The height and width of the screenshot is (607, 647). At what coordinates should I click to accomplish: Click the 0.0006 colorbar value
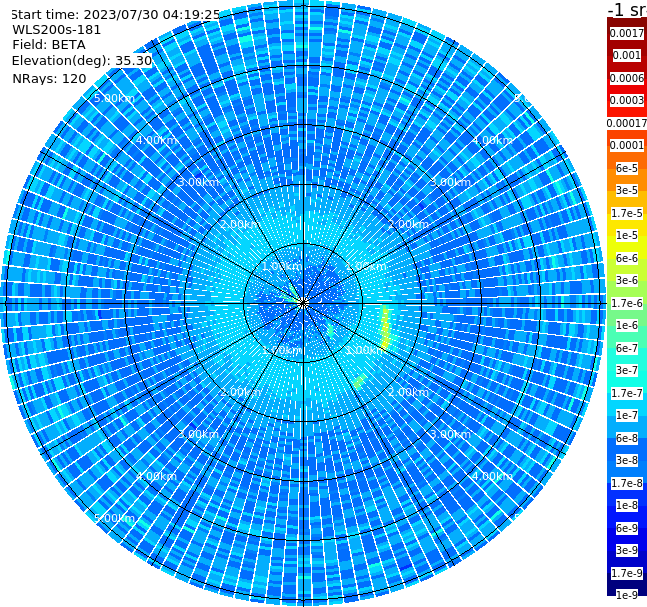627,78
